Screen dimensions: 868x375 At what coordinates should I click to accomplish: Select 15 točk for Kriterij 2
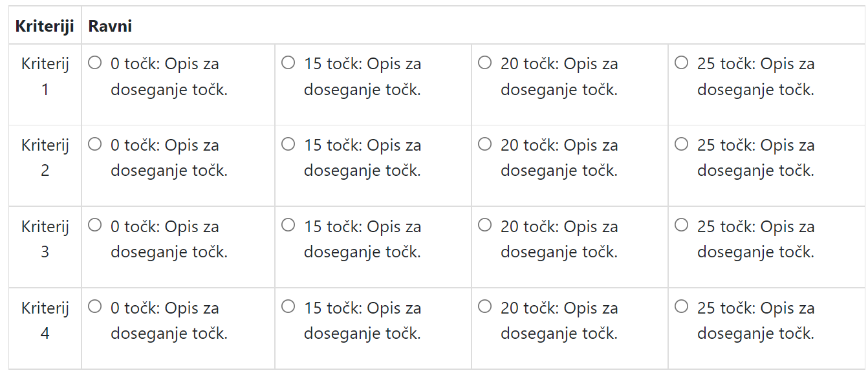(288, 144)
